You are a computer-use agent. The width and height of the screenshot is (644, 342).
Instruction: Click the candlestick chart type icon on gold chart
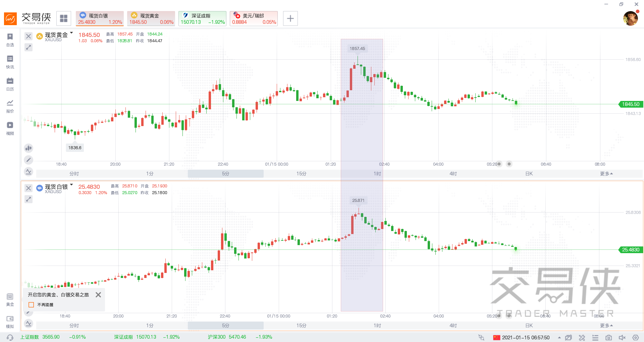(29, 148)
